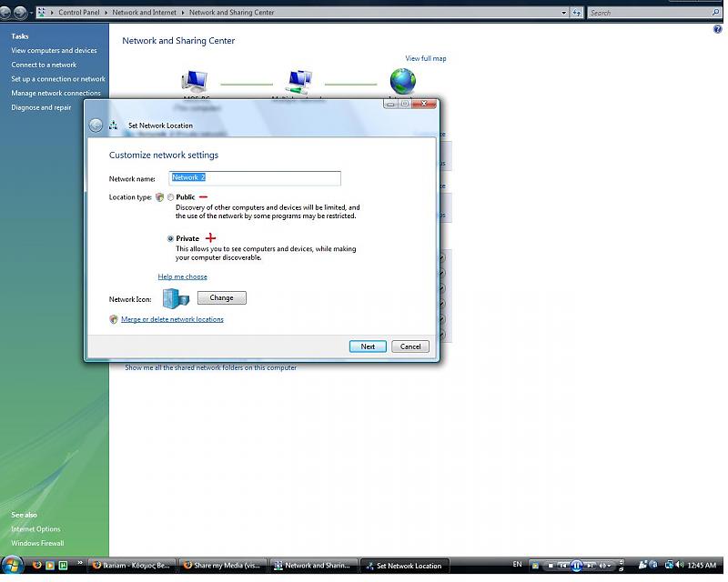Viewport: 728px width, 582px height.
Task: Launch the orange media player Quick Launch icon
Action: click(x=50, y=566)
